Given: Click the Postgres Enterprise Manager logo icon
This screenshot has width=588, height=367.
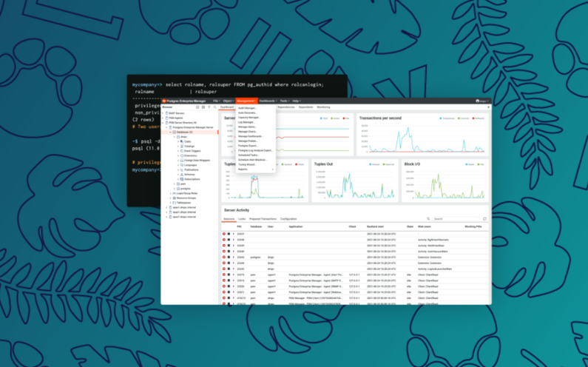Looking at the screenshot, I should [x=165, y=101].
